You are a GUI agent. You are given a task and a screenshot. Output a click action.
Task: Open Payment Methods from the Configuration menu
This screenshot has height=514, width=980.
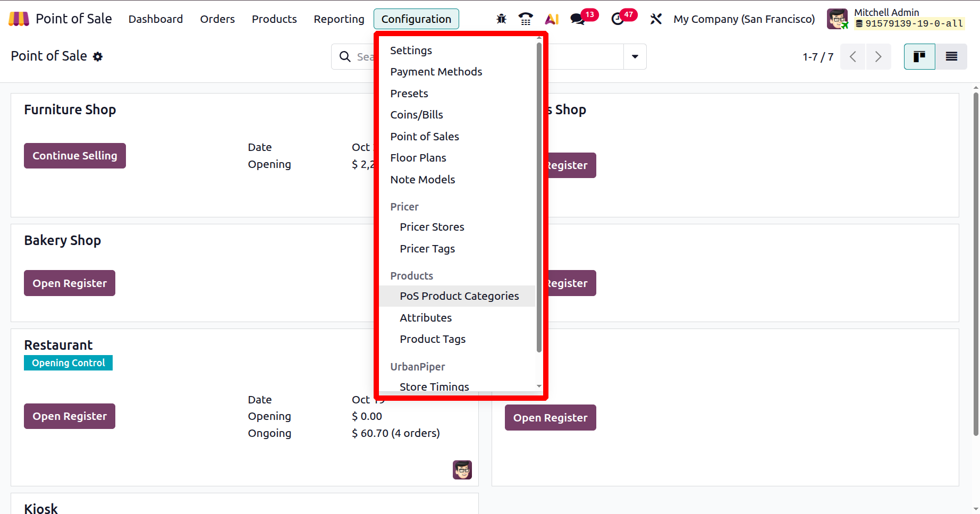[436, 72]
